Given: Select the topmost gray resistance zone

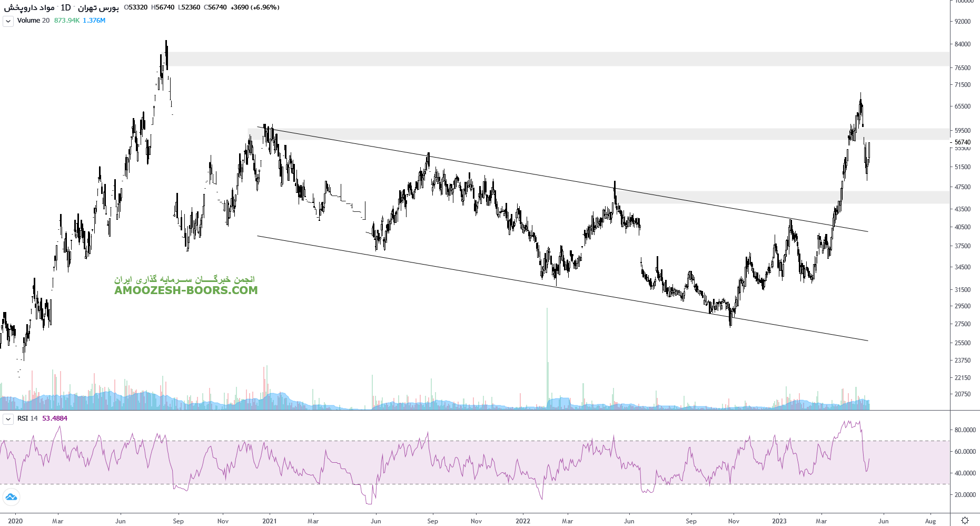Looking at the screenshot, I should pyautogui.click(x=558, y=59).
